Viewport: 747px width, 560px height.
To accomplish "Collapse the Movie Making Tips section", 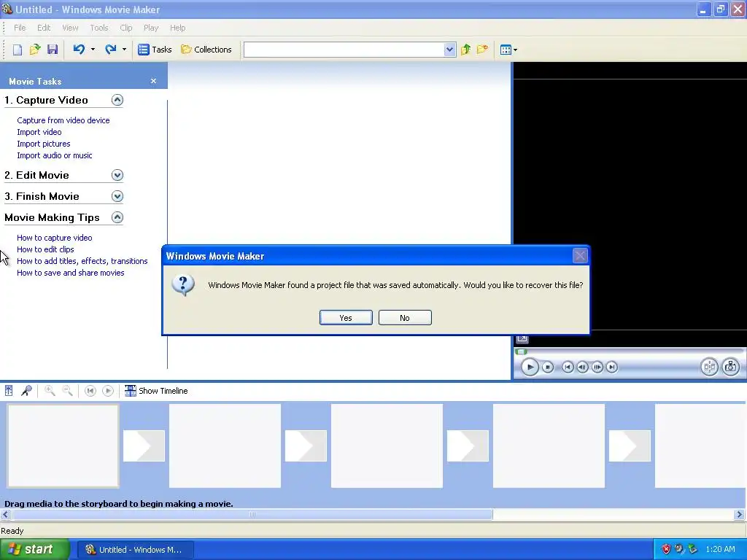I will pyautogui.click(x=117, y=217).
